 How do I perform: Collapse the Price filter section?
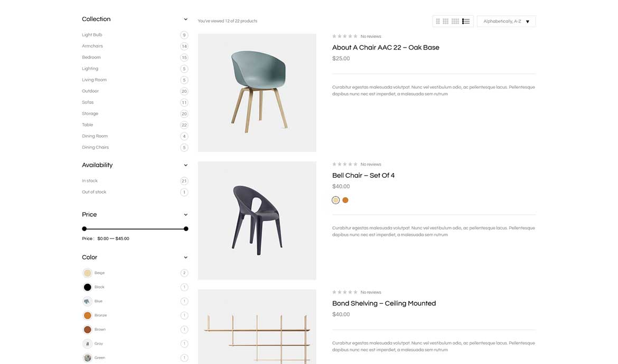(185, 215)
